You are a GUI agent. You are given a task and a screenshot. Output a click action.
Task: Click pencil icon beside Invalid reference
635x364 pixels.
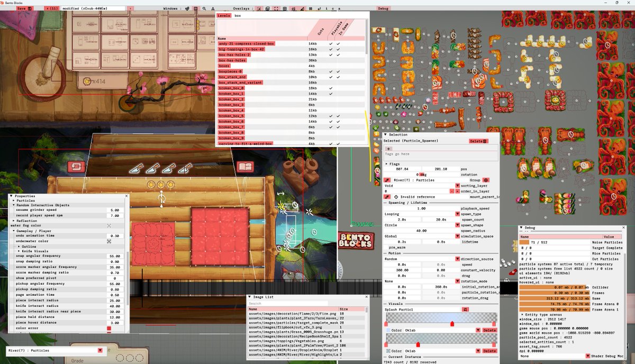coord(387,197)
